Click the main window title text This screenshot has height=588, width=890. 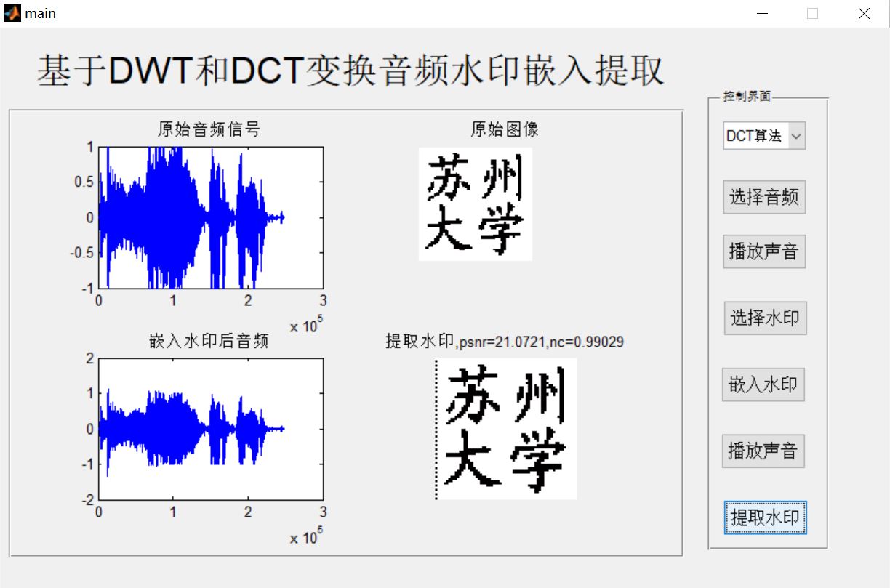click(x=40, y=12)
